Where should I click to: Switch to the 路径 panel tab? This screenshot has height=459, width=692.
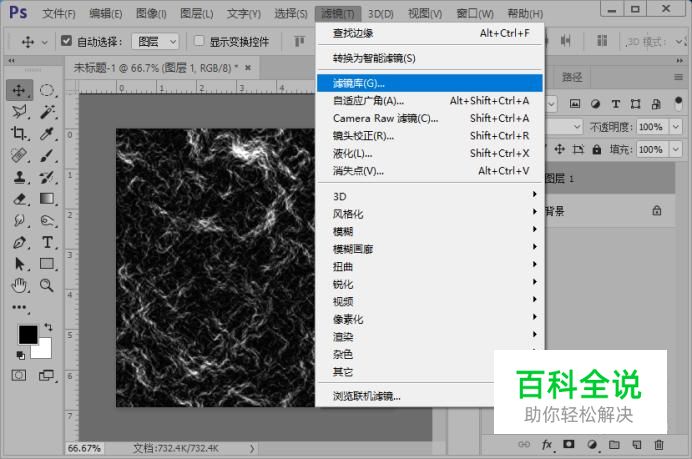(x=572, y=78)
